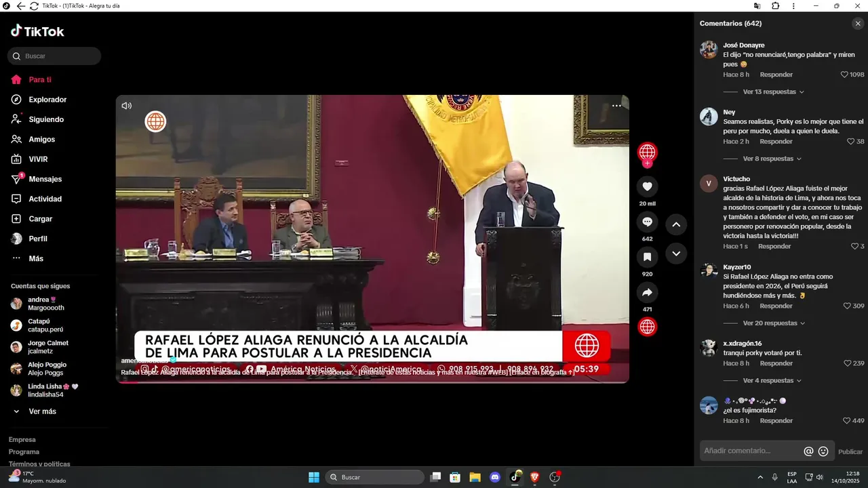Open Discord from the taskbar
Viewport: 868px width, 488px height.
[495, 477]
